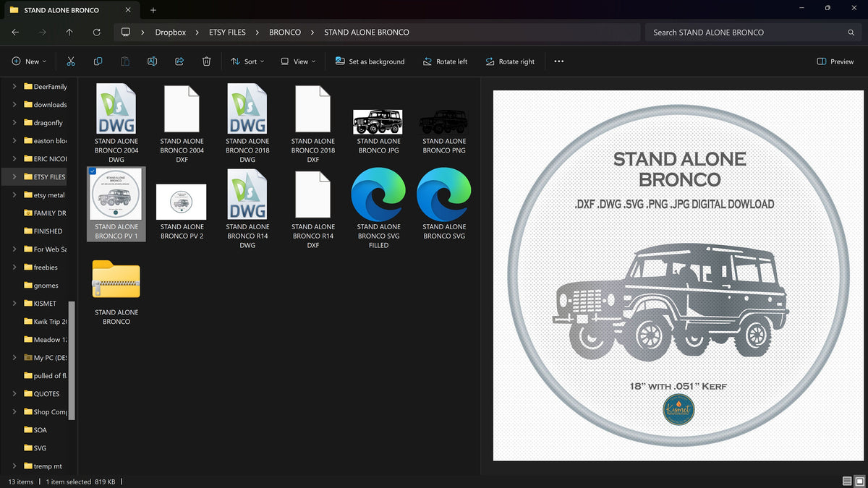
Task: Click the Bronco preview image
Action: (x=678, y=275)
